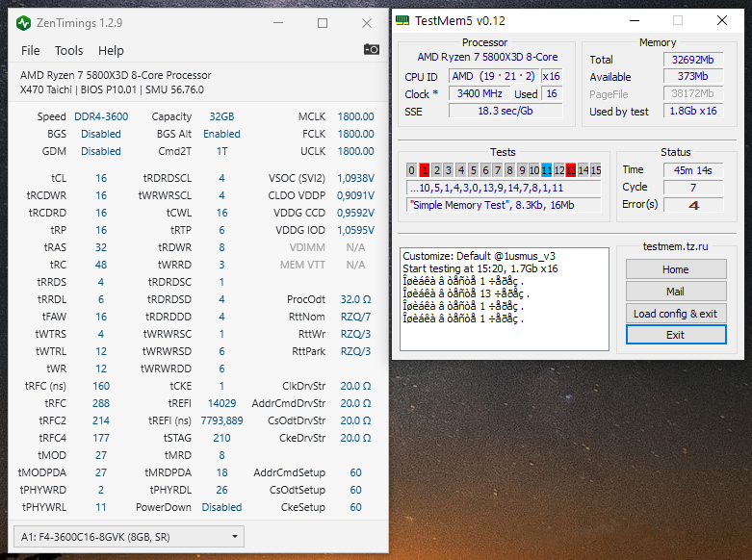Click the TestMem5 memory chip title icon
The width and height of the screenshot is (752, 560).
coord(402,20)
